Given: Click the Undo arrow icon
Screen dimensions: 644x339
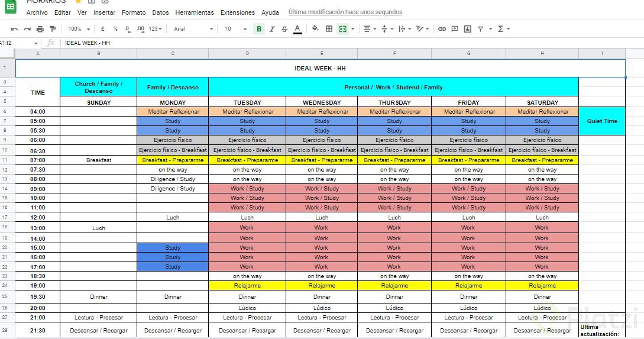Looking at the screenshot, I should [x=14, y=29].
